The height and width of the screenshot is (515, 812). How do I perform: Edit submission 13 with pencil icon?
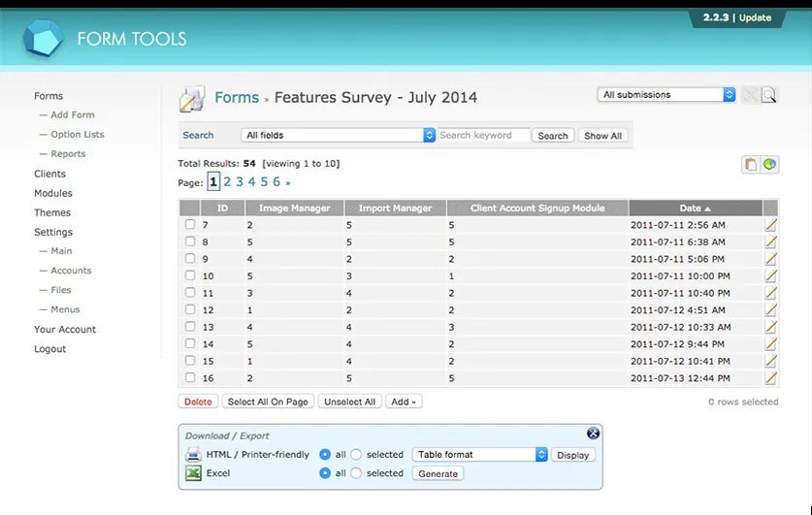pos(770,327)
